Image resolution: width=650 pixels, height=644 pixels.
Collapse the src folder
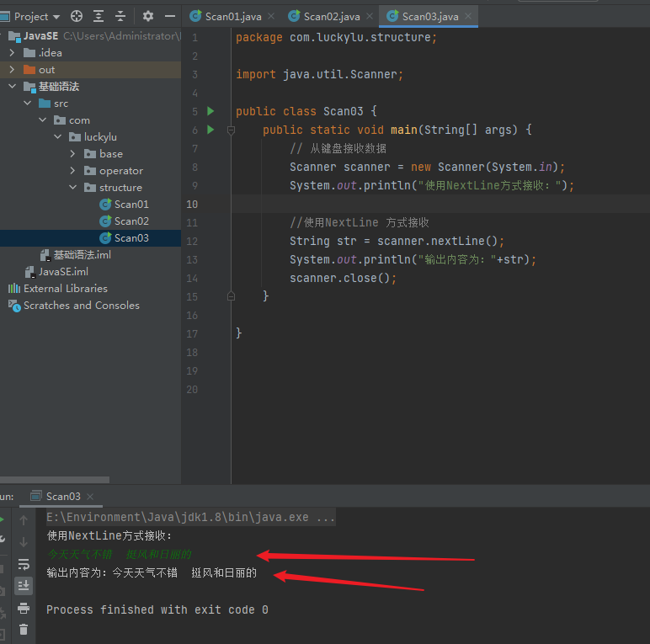(x=27, y=104)
